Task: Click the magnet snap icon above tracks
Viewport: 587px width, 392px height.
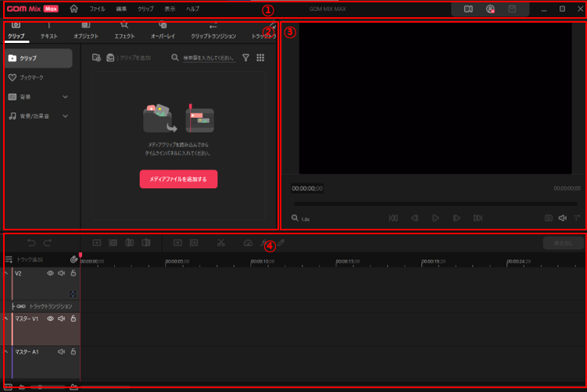Action: point(73,258)
